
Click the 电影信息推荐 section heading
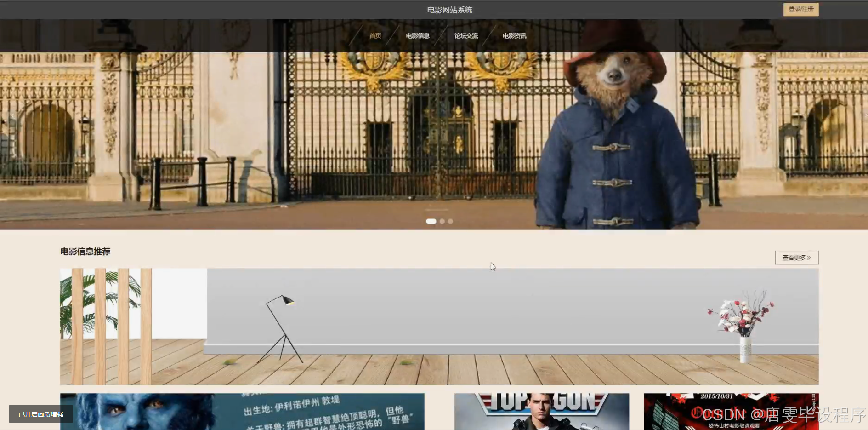pos(85,252)
